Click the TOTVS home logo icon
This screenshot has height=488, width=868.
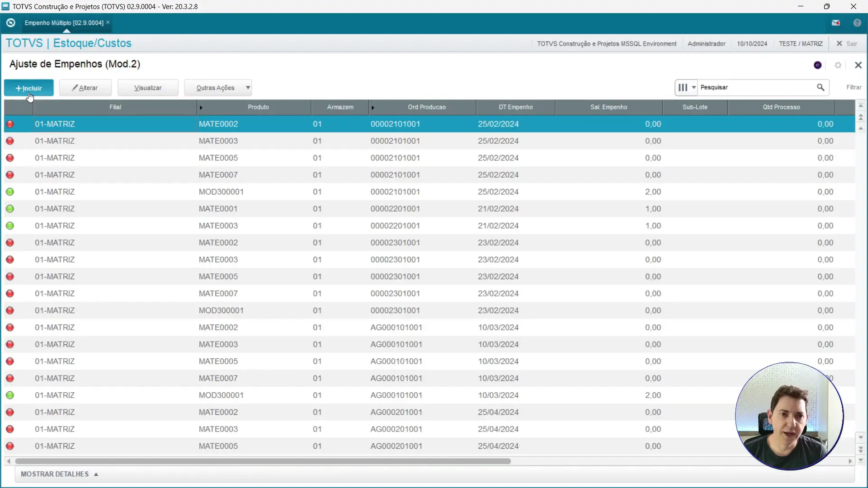pyautogui.click(x=11, y=23)
